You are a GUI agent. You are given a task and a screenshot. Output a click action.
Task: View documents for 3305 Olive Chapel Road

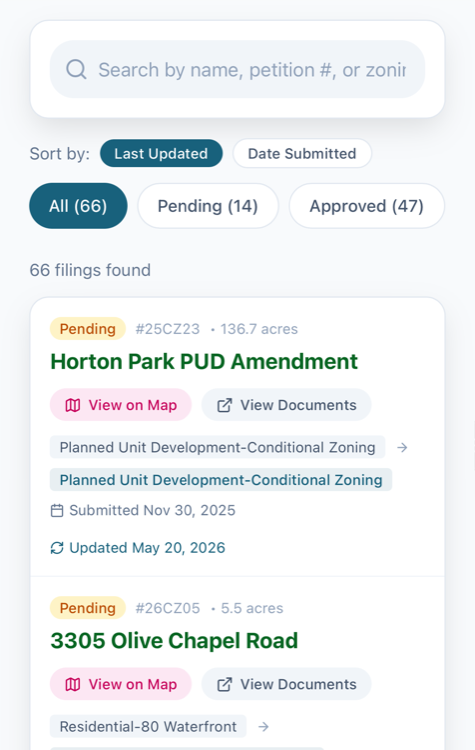pos(287,684)
